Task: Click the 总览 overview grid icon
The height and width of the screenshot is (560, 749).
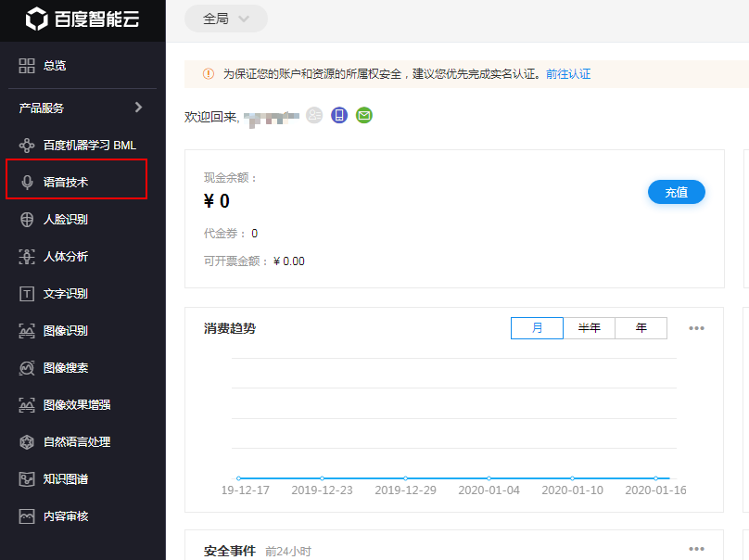Action: point(27,66)
